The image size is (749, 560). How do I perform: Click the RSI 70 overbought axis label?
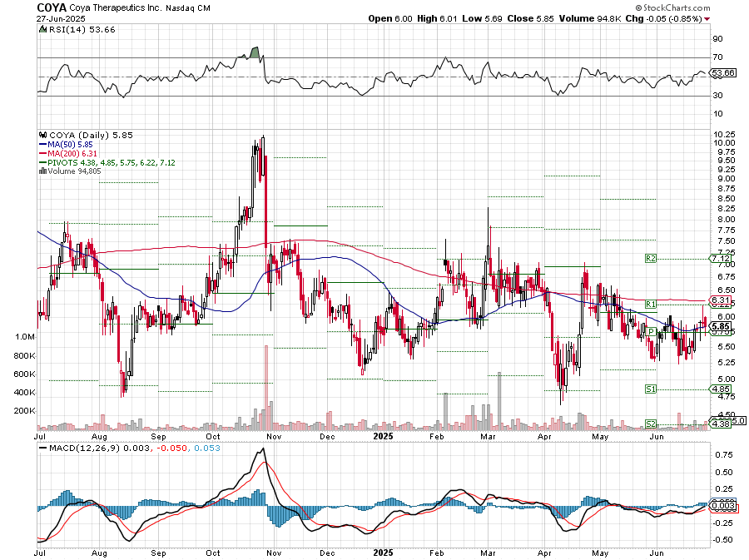click(718, 57)
